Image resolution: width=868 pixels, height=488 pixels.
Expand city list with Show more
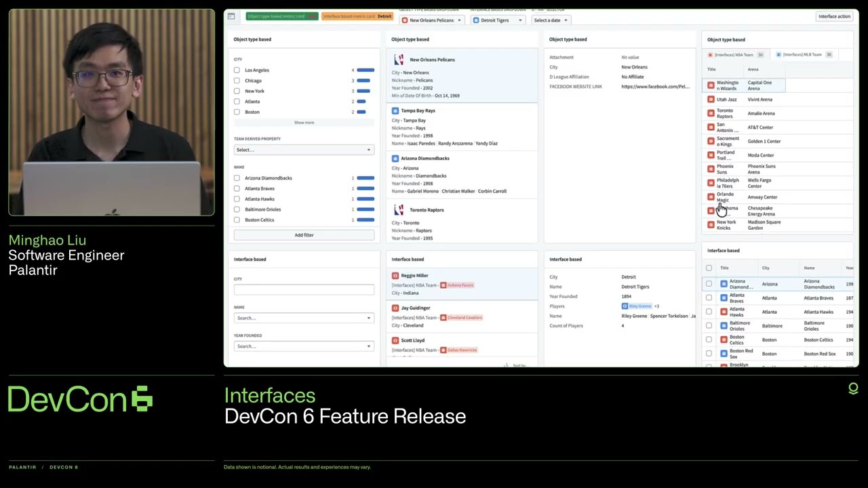point(304,123)
